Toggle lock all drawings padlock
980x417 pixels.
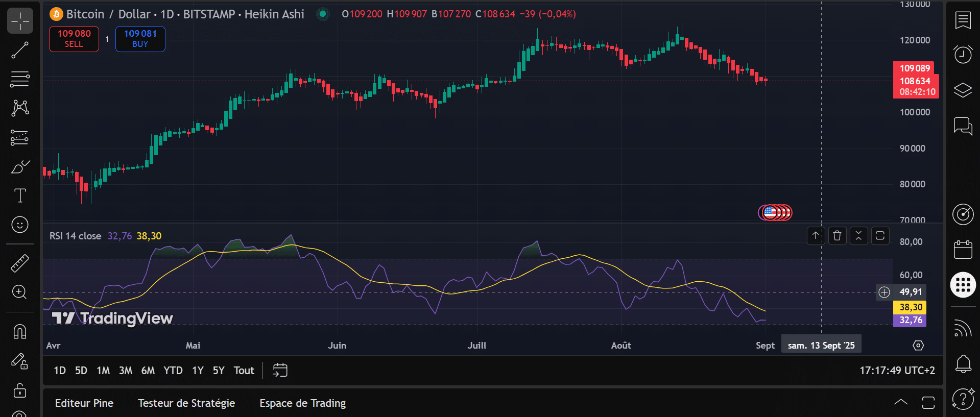pos(20,390)
